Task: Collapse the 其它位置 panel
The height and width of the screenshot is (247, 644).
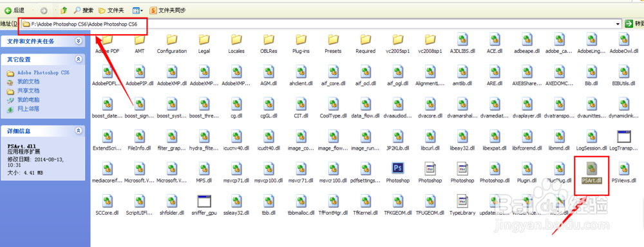Action: [79, 59]
